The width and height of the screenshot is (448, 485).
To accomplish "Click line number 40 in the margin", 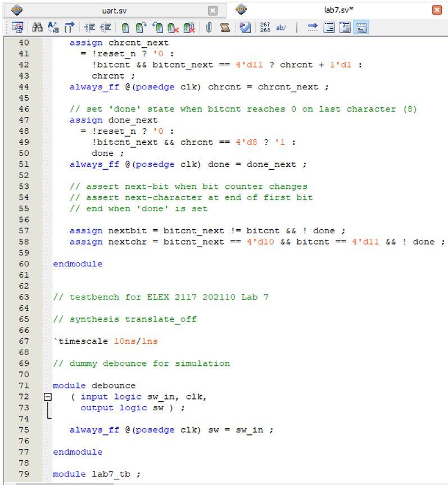I will click(24, 42).
